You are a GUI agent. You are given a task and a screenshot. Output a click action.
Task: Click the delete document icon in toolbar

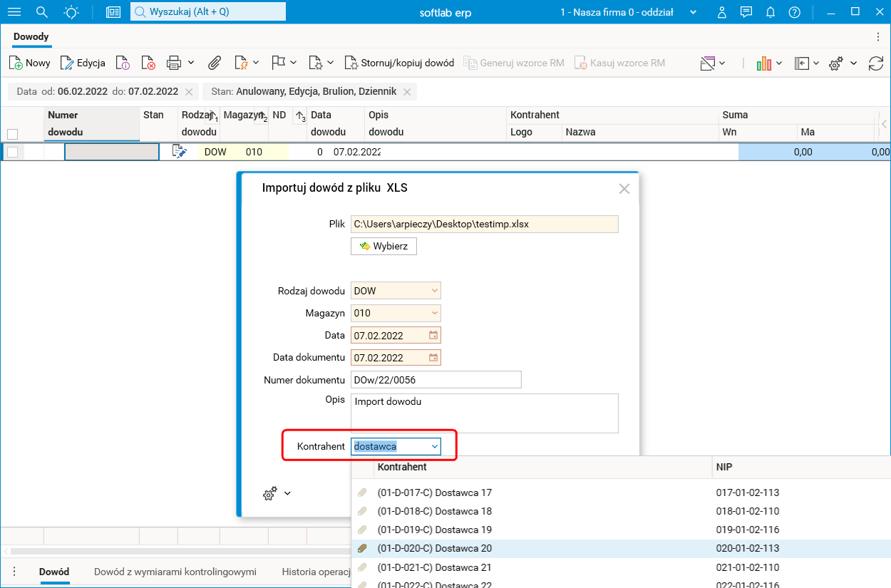148,63
